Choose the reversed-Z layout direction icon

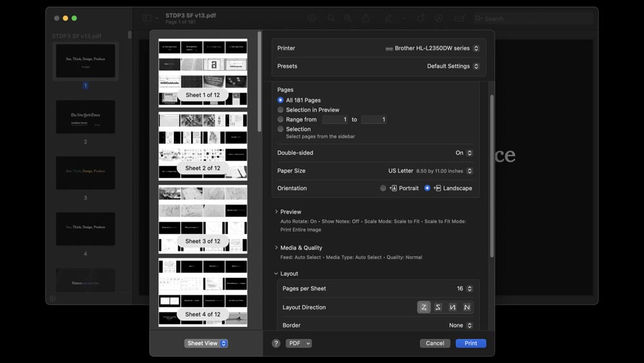tap(438, 308)
